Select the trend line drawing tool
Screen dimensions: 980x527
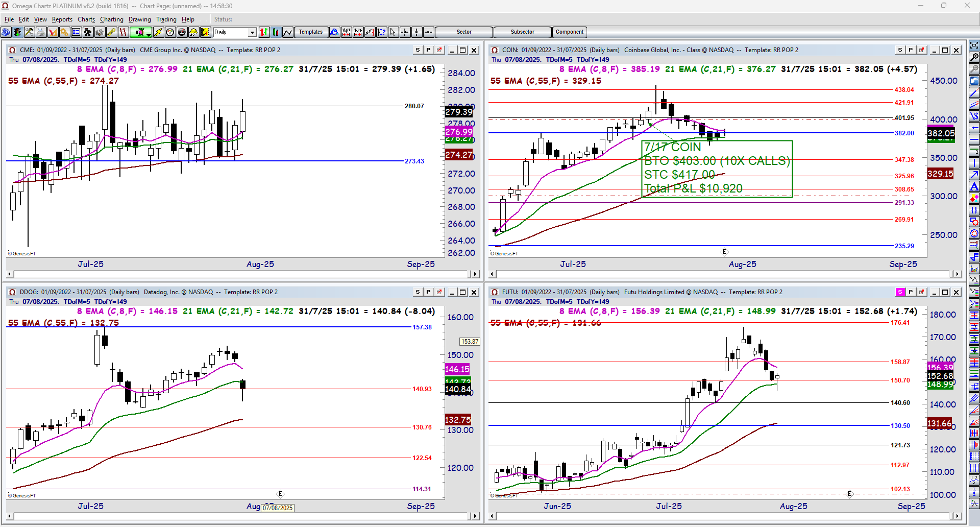coord(974,93)
